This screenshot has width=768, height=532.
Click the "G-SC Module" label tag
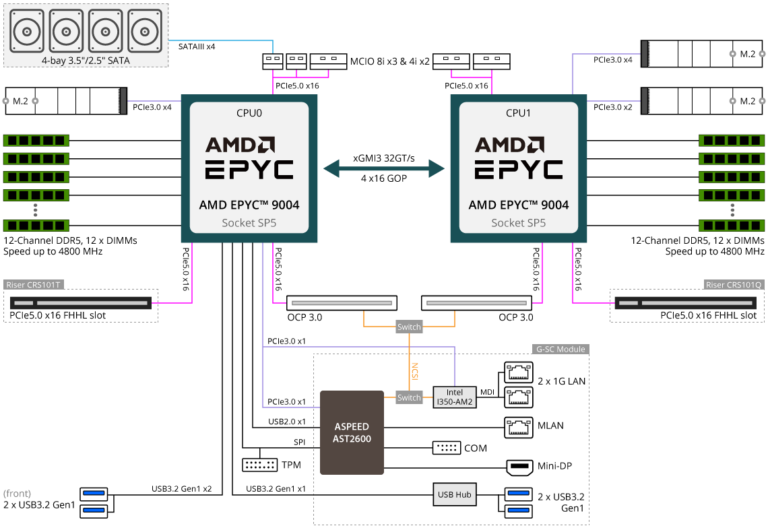pyautogui.click(x=561, y=349)
